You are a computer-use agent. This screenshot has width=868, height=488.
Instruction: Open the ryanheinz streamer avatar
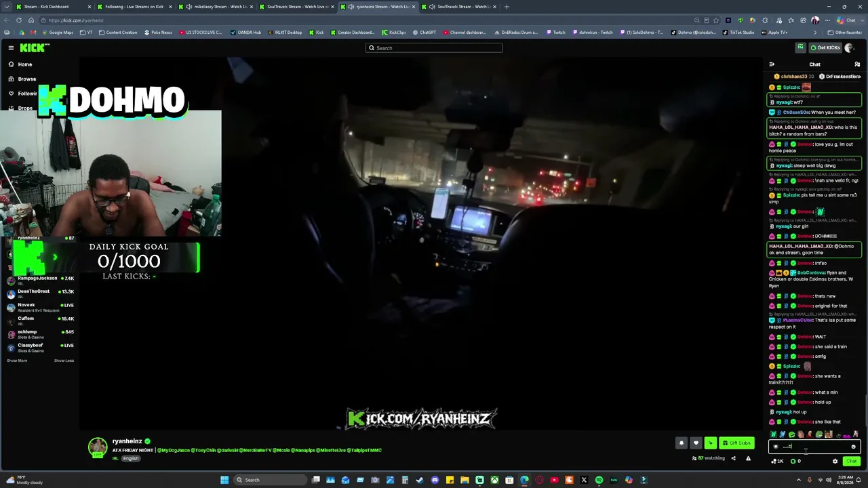98,447
